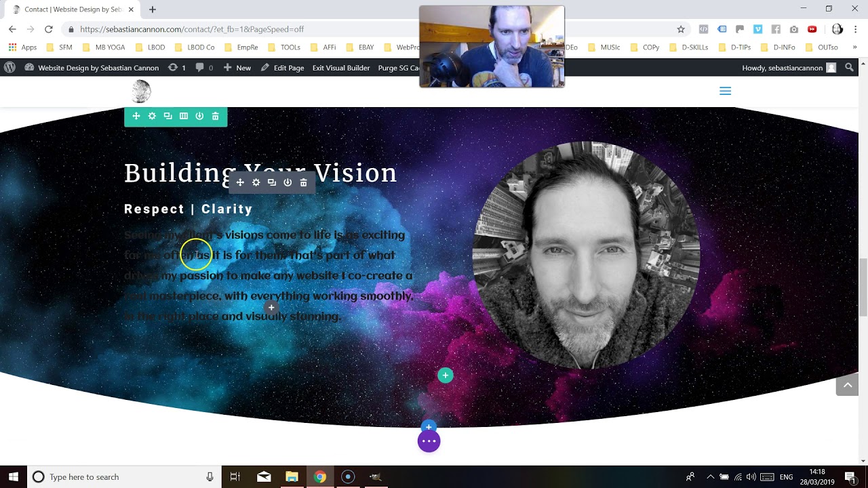Click the Building Your Vision heading
The height and width of the screenshot is (488, 868).
pyautogui.click(x=260, y=173)
